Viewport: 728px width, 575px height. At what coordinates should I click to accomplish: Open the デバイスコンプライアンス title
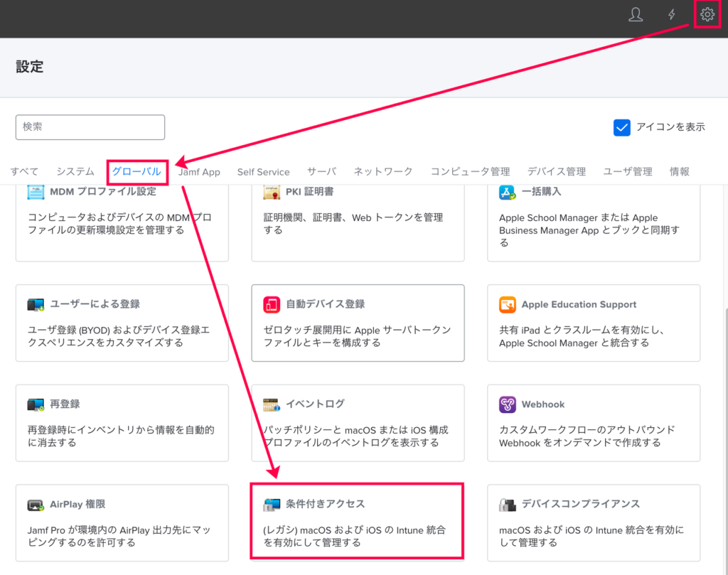click(581, 505)
